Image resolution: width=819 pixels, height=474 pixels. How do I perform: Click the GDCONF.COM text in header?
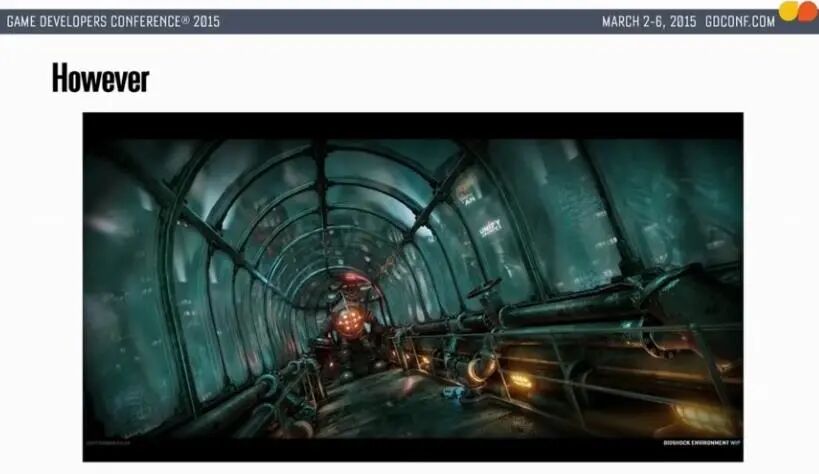point(740,22)
